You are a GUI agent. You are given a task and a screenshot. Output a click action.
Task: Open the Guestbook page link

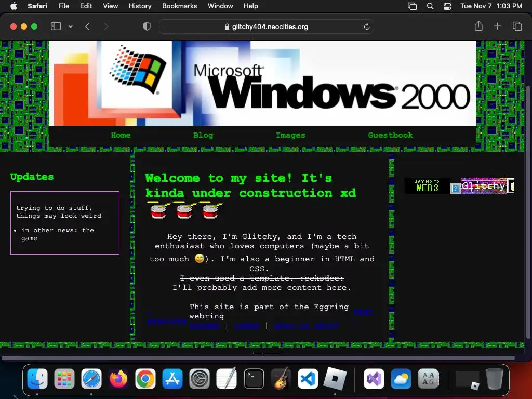point(390,135)
